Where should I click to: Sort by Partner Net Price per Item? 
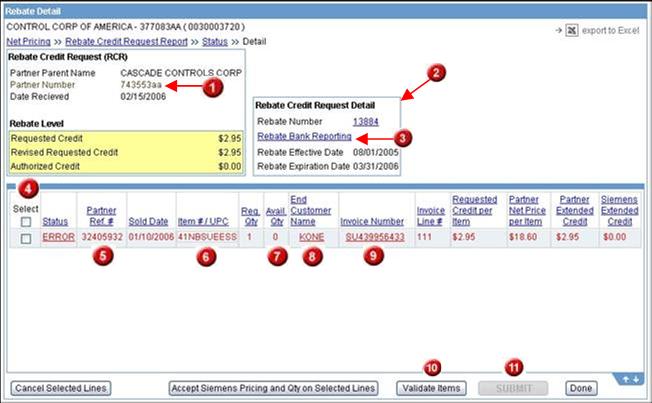pyautogui.click(x=527, y=210)
